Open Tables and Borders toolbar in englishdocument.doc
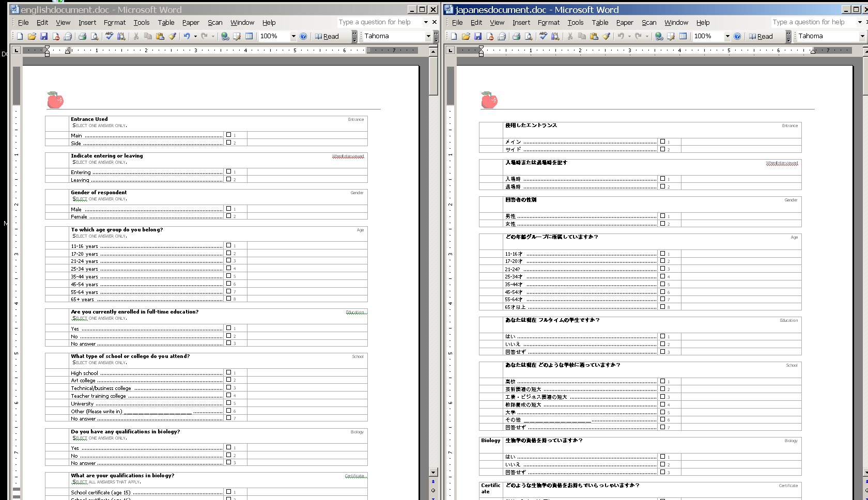 pyautogui.click(x=237, y=36)
